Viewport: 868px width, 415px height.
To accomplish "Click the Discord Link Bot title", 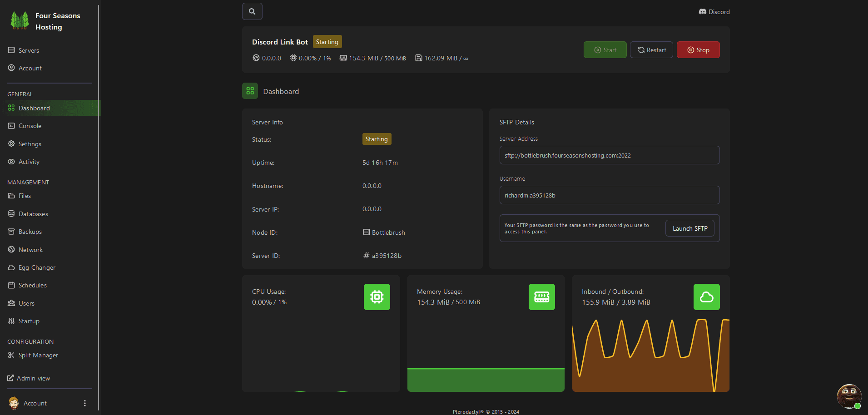I will (280, 42).
